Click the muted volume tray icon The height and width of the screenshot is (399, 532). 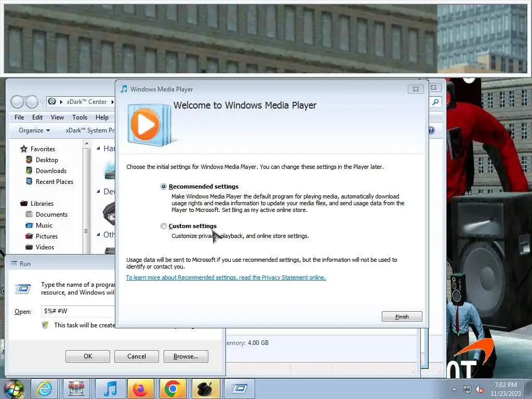[480, 390]
